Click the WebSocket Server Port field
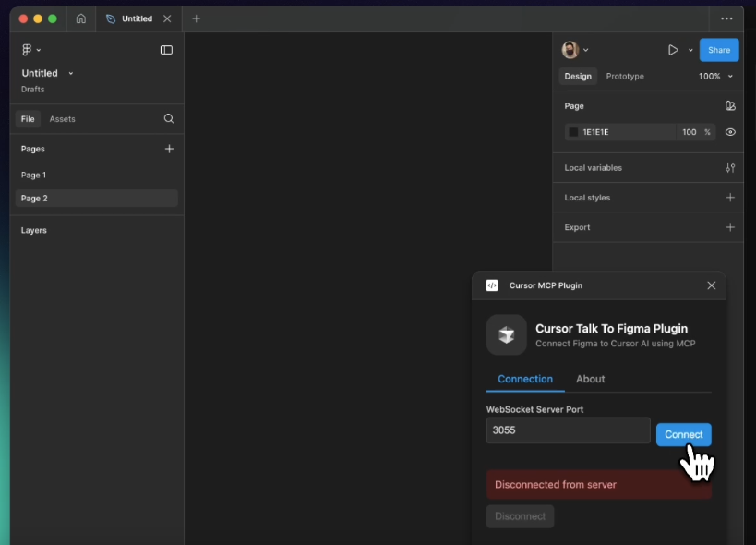756x545 pixels. coord(568,430)
